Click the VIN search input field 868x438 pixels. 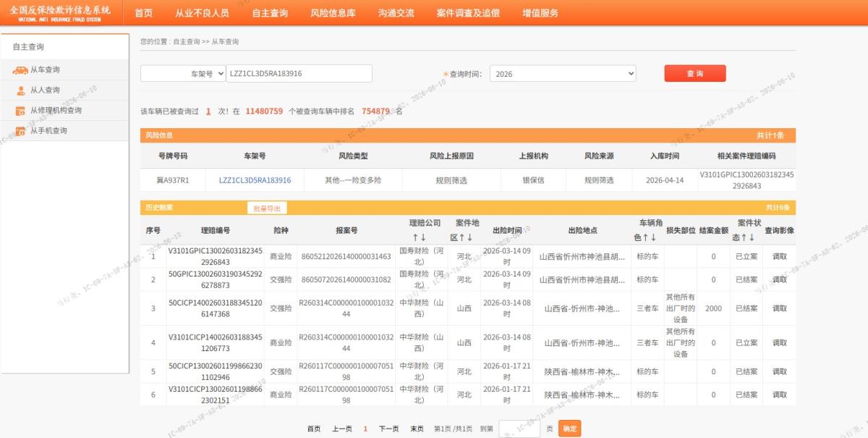(299, 74)
